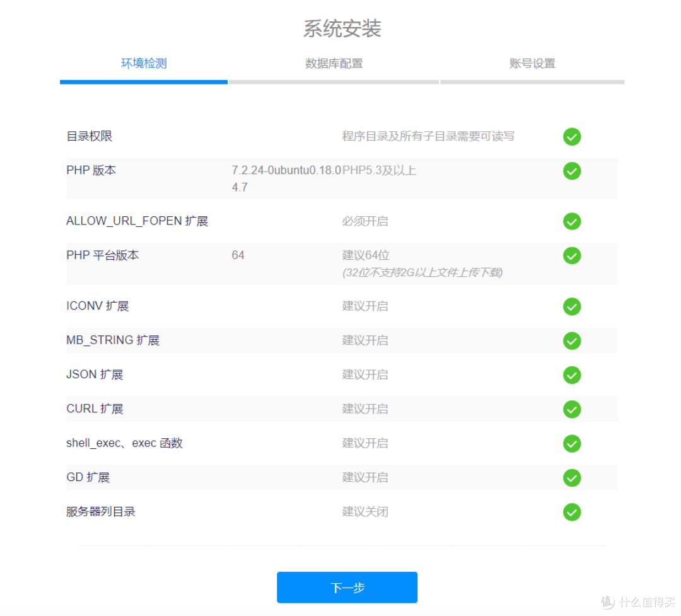Click the green check for JSON 扩展
Screen dimensions: 681x616
coord(572,375)
